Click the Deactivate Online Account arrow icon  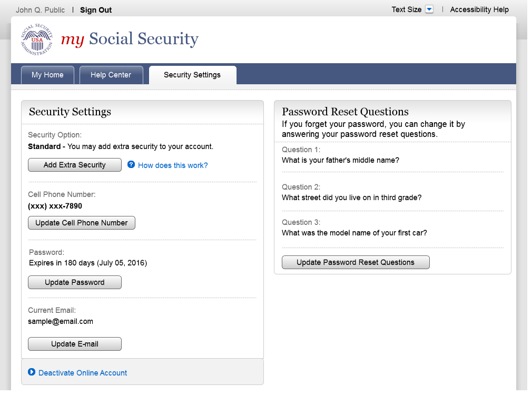[32, 372]
